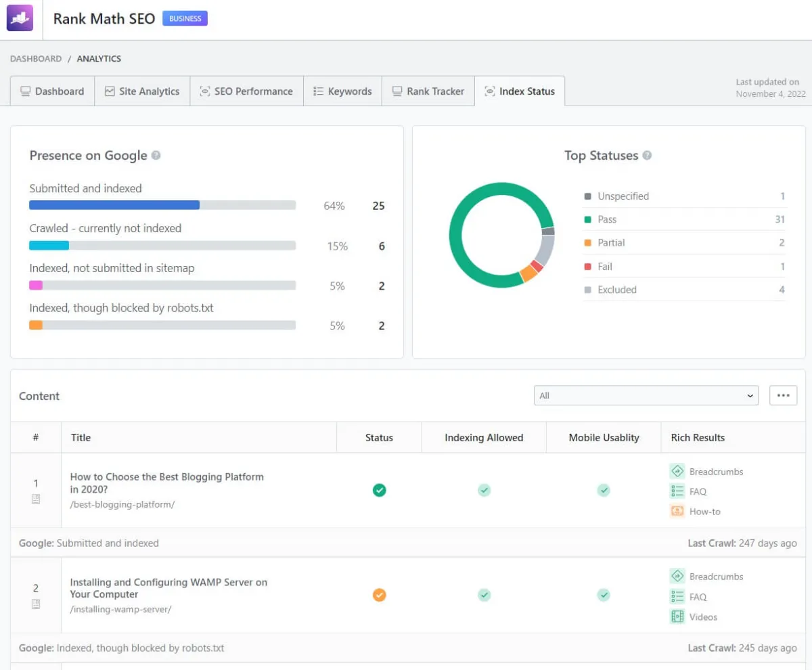Image resolution: width=812 pixels, height=670 pixels.
Task: Click the Pass legend entry in Top Statuses
Action: pos(607,219)
